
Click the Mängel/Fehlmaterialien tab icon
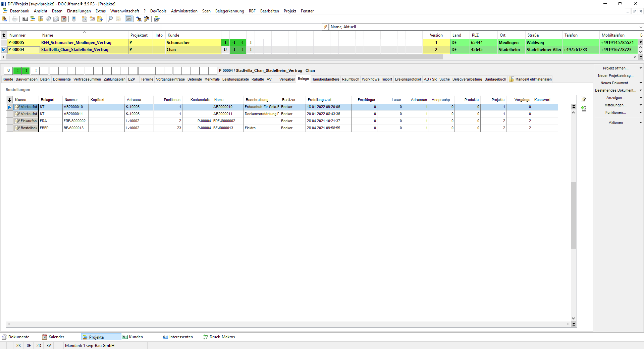[512, 79]
